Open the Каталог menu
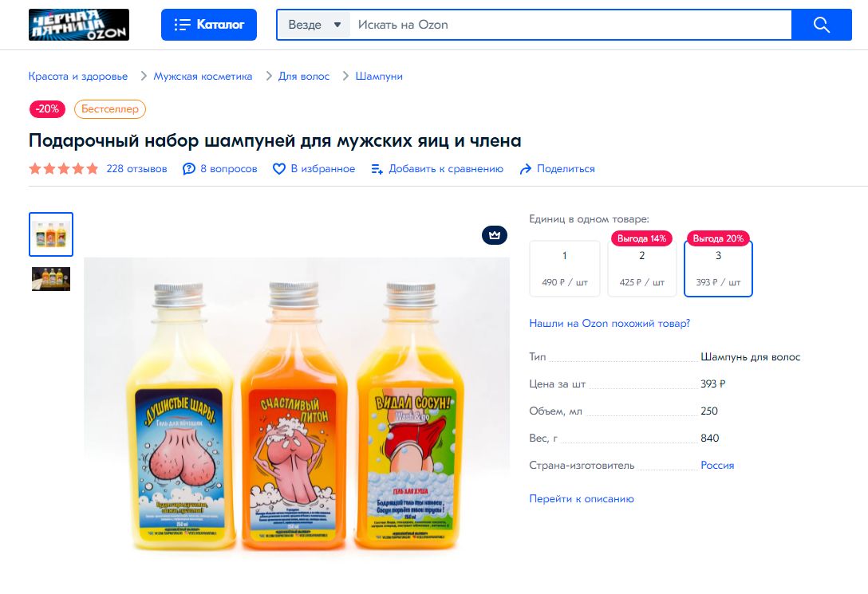Screen dimensions: 868x594 coord(209,25)
